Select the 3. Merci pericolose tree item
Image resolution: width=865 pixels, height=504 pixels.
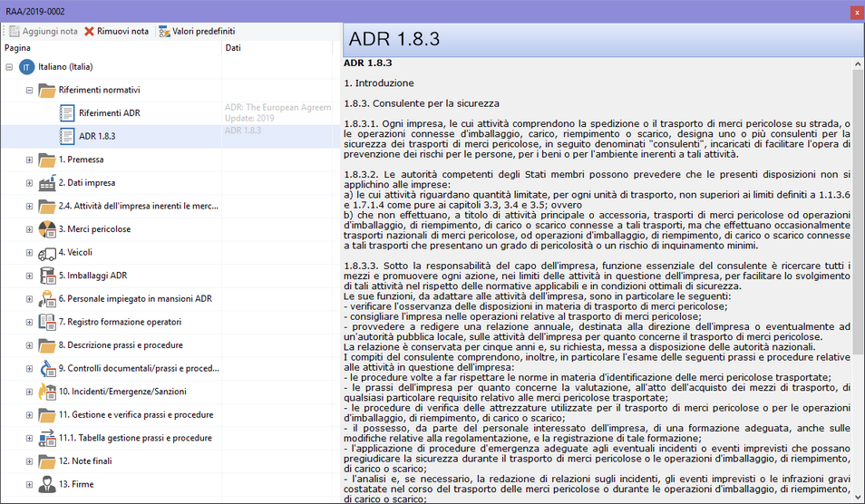[95, 228]
